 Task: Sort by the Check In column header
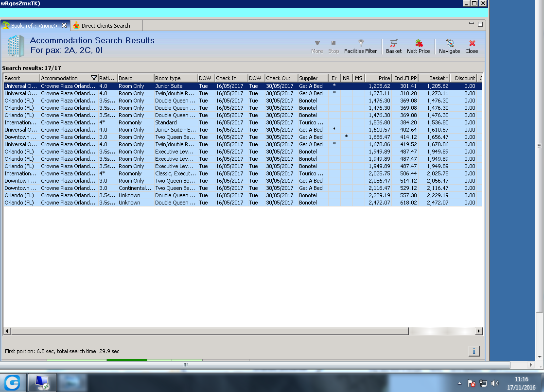[231, 78]
